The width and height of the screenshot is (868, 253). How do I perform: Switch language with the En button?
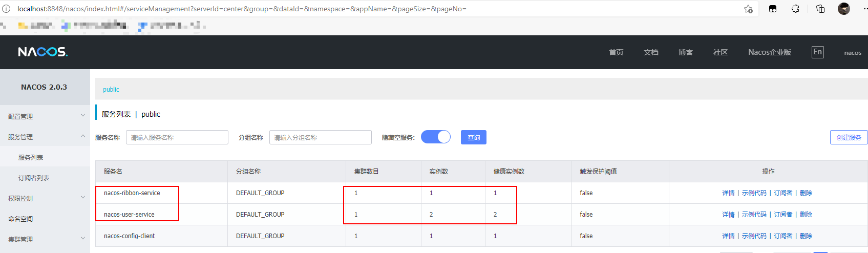click(817, 52)
